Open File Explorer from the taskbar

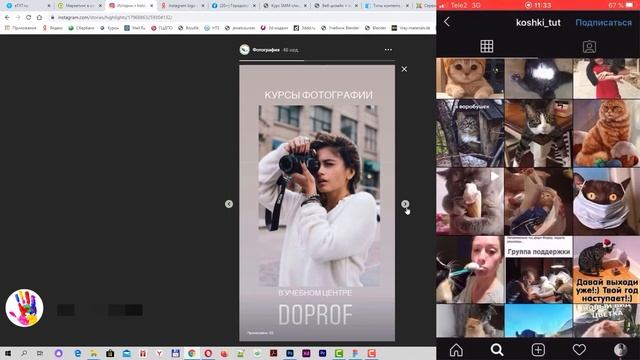(x=94, y=353)
